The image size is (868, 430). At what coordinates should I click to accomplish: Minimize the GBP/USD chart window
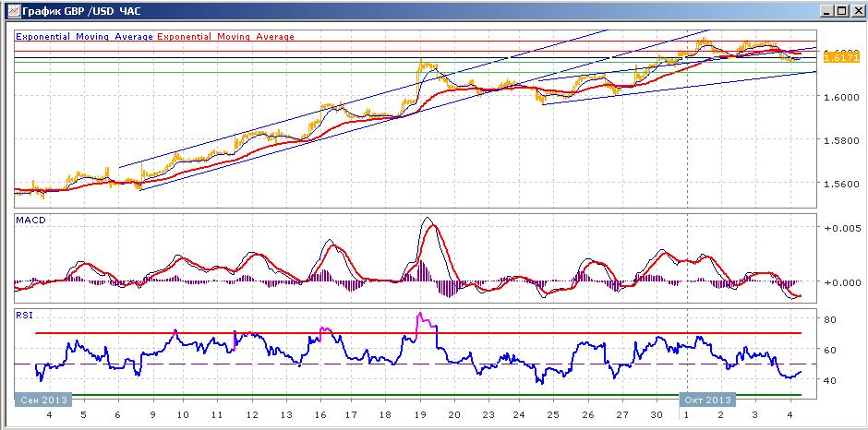point(827,10)
